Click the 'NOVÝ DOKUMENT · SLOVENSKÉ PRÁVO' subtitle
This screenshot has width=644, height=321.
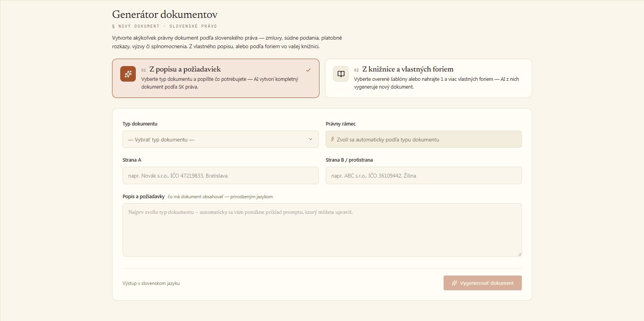pos(165,26)
